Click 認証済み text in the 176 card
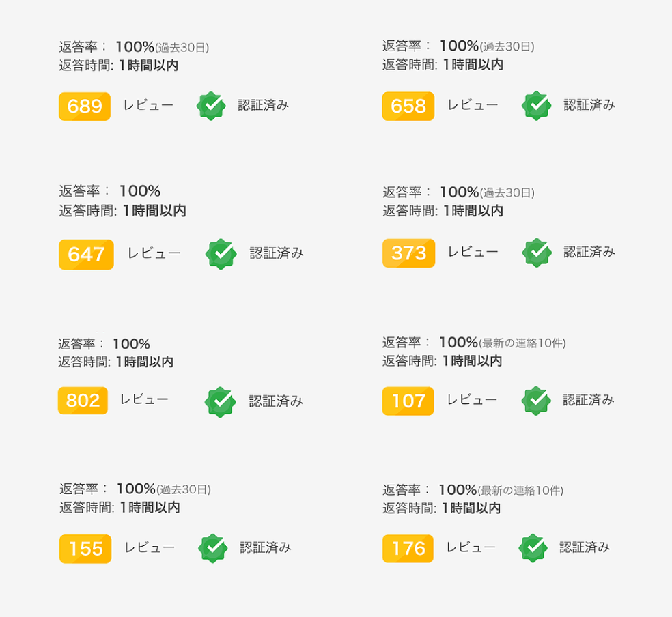The height and width of the screenshot is (617, 672). (585, 547)
